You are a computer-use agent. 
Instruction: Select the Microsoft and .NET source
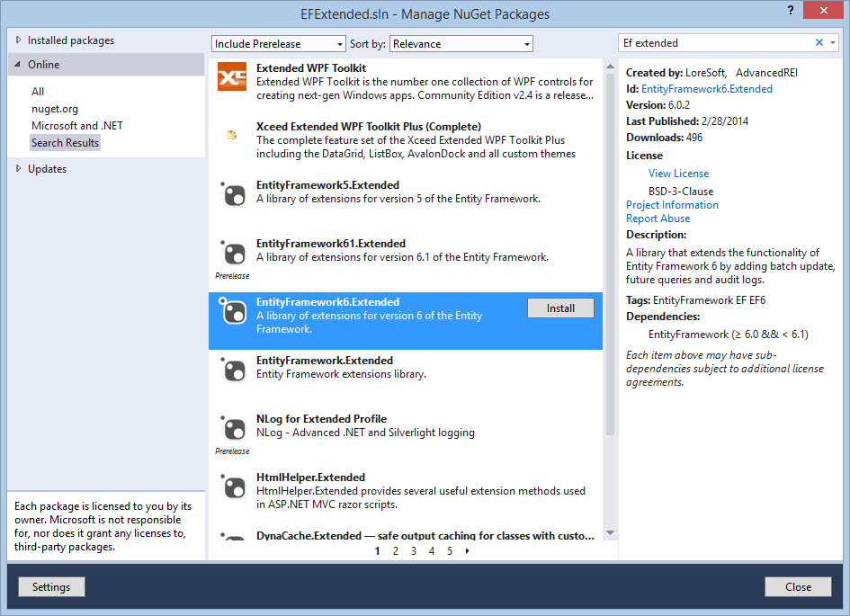pos(77,126)
